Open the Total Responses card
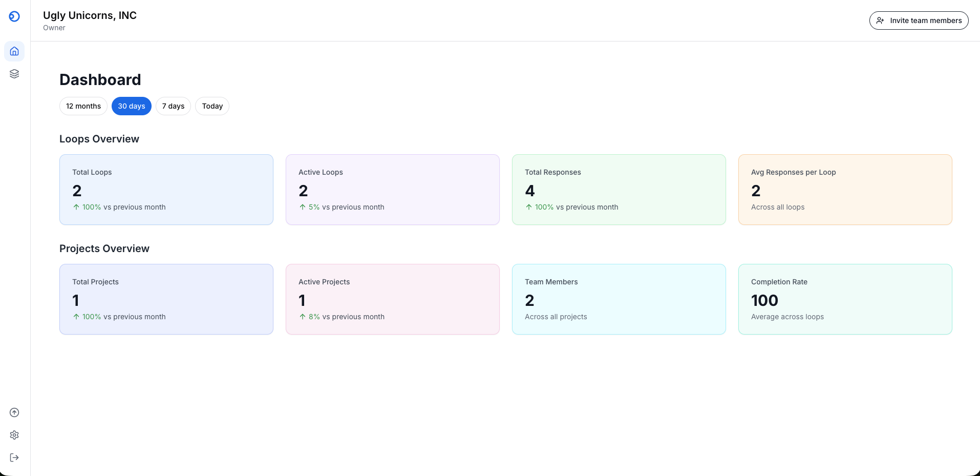This screenshot has height=476, width=980. [619, 190]
